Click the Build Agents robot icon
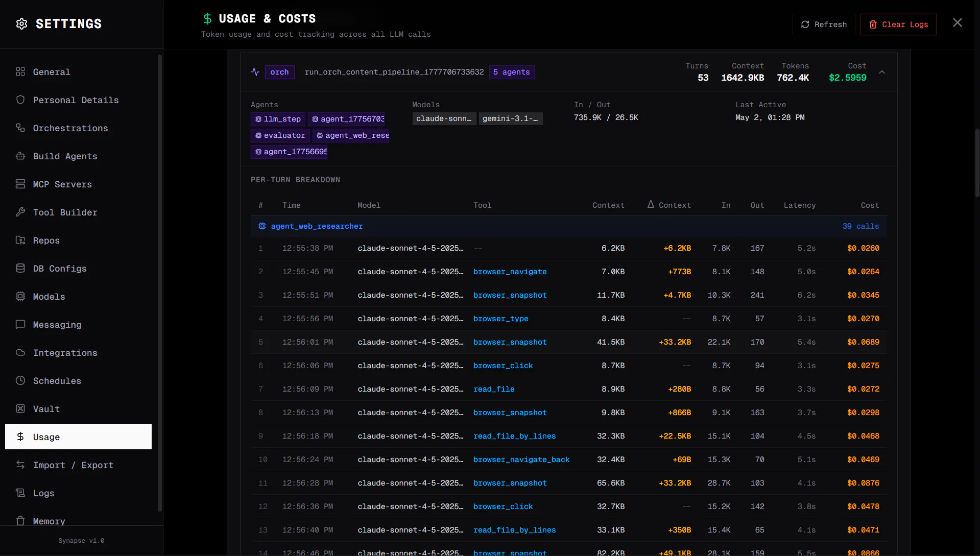Viewport: 980px width, 556px height. point(20,156)
